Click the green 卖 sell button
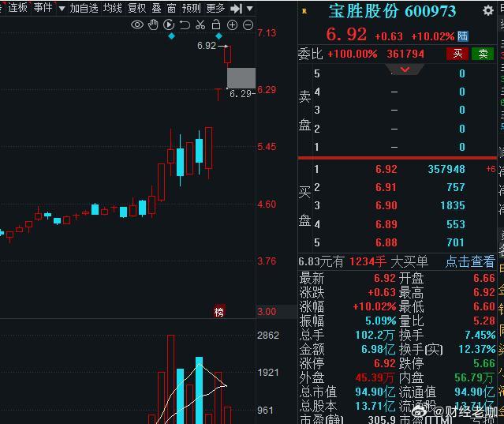The height and width of the screenshot is (424, 504). 483,54
